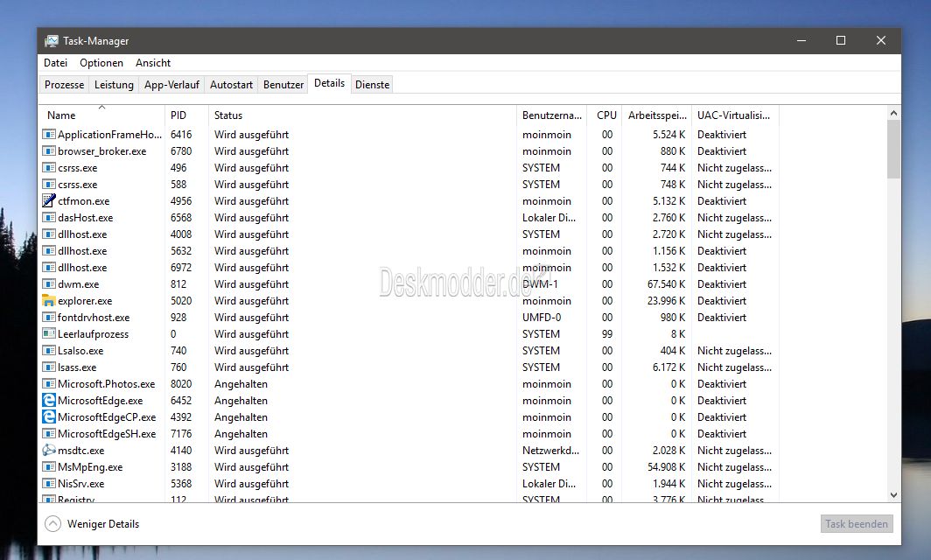
Task: Sort by the Name column header
Action: tap(102, 115)
